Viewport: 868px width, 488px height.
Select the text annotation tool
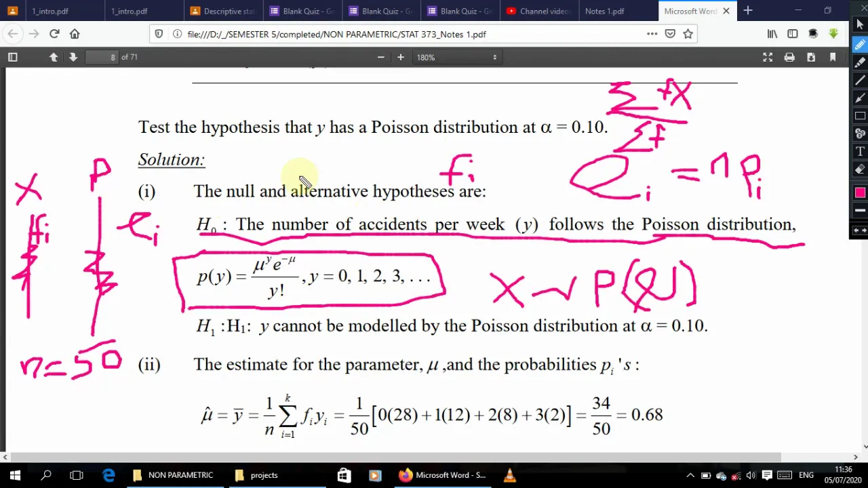pos(860,151)
